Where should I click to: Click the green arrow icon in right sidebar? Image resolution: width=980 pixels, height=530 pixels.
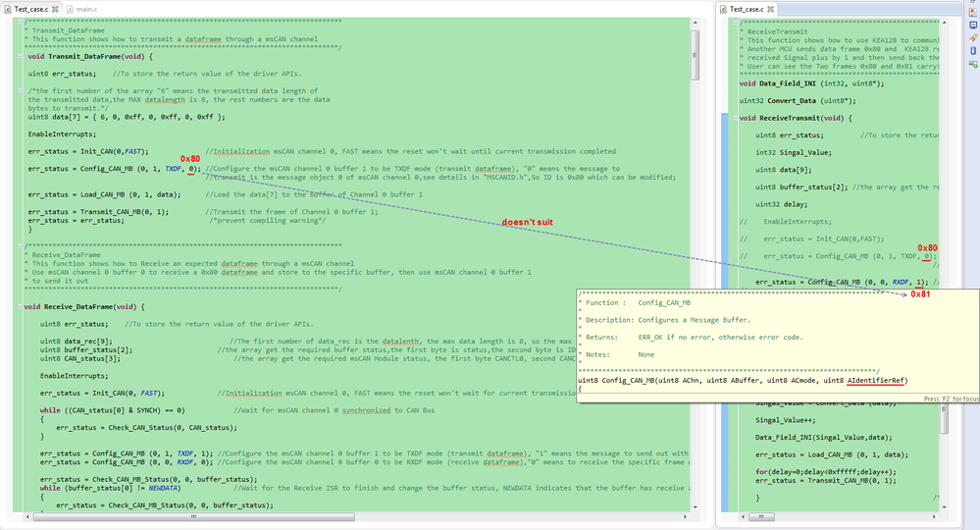pyautogui.click(x=973, y=64)
